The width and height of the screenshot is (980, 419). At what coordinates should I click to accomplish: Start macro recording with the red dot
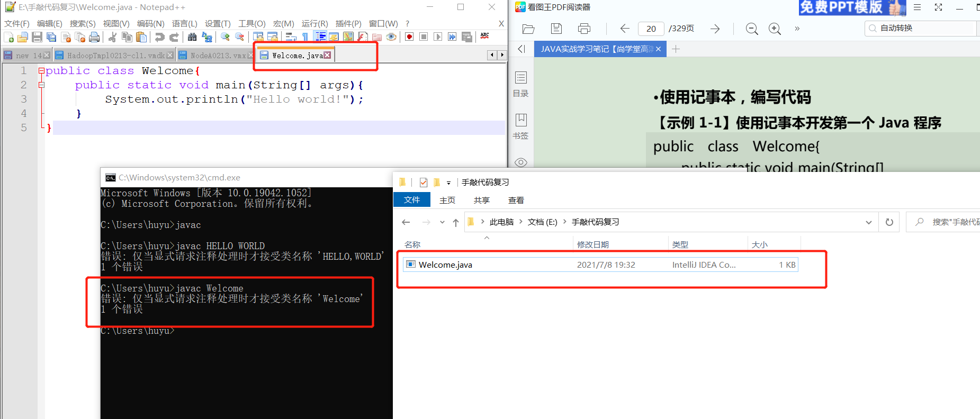coord(409,37)
